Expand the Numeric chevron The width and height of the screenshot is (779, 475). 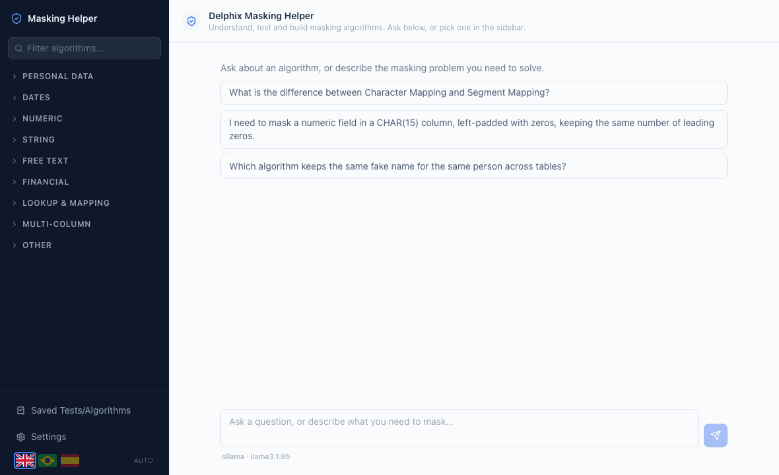(x=14, y=118)
